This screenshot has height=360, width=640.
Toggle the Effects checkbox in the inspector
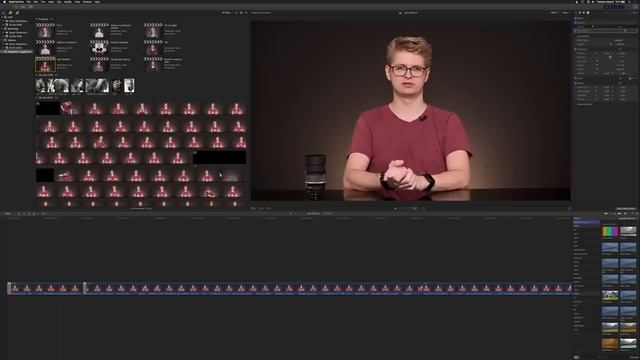tap(576, 18)
